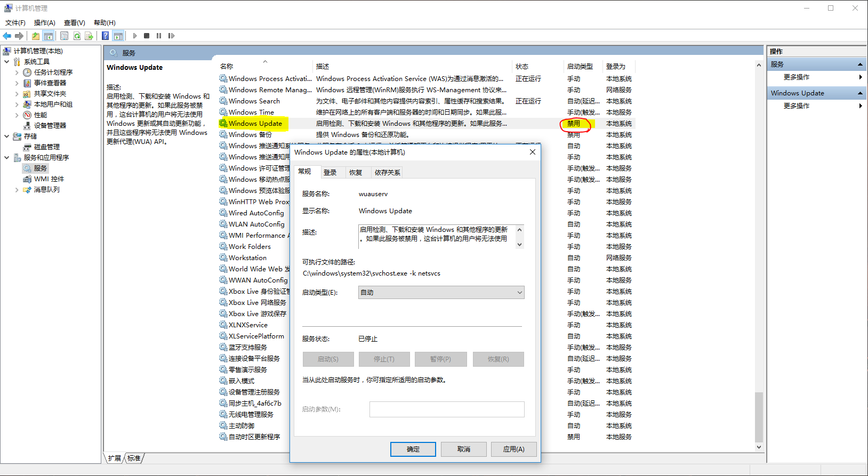The height and width of the screenshot is (476, 868).
Task: Click the gear icon beside Workstation
Action: [223, 257]
